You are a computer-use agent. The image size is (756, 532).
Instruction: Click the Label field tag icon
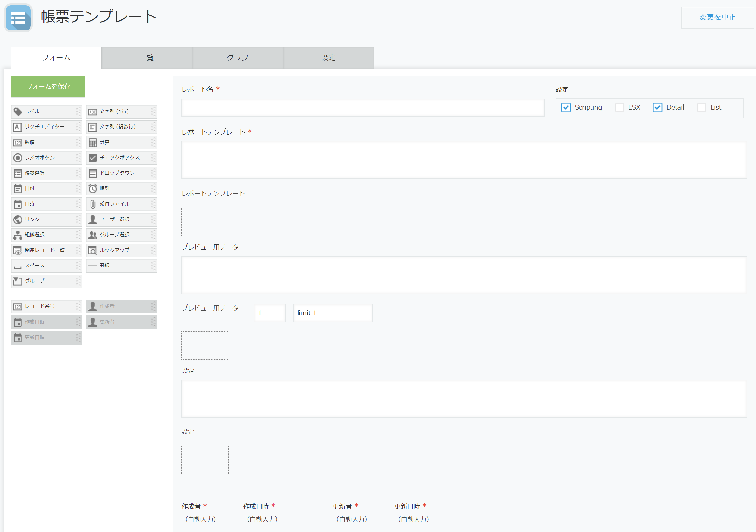[18, 112]
